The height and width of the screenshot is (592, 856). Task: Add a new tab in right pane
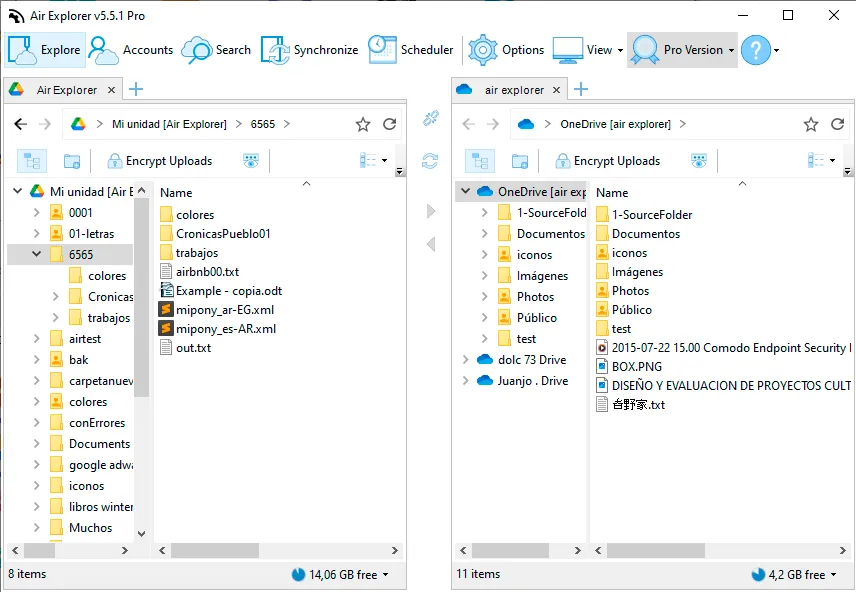pos(581,89)
